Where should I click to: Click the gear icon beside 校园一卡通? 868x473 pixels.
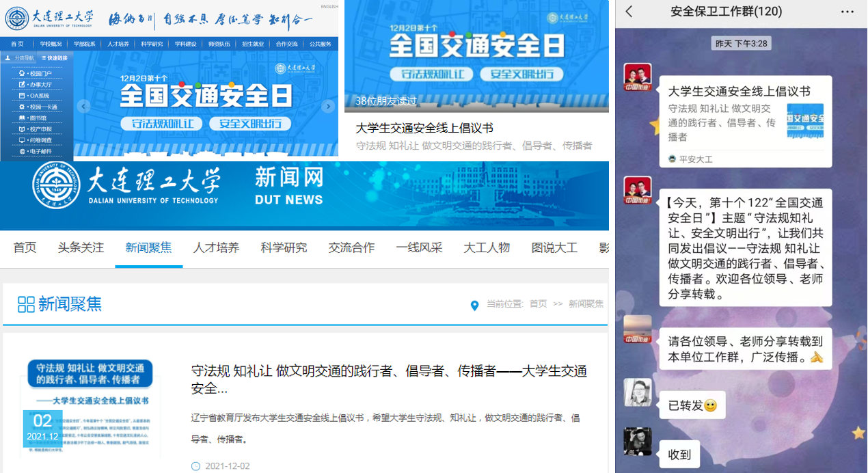22,107
